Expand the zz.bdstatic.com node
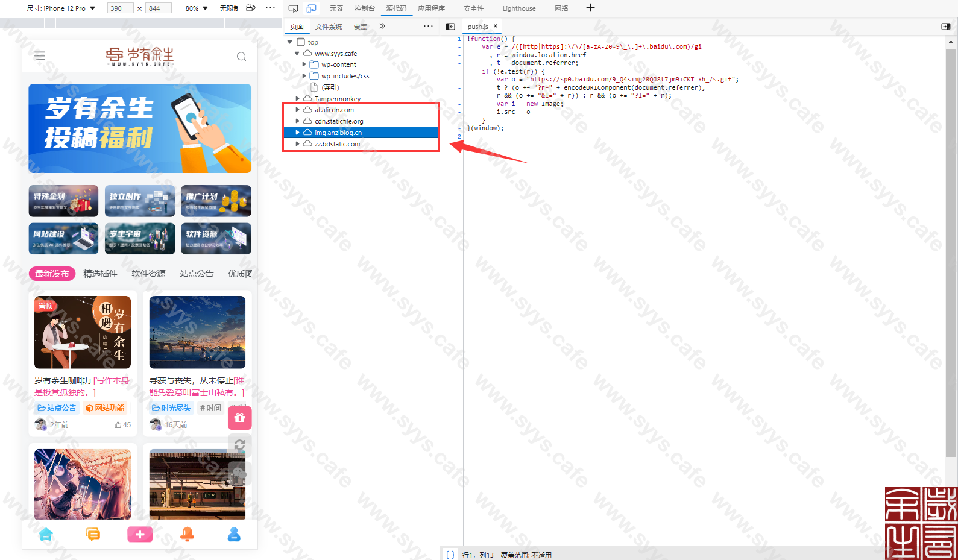Viewport: 958px width, 560px height. pos(297,144)
